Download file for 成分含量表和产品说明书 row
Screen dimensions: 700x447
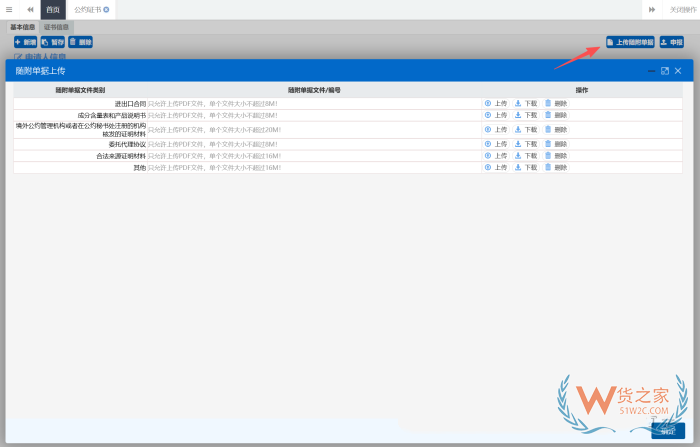(526, 115)
